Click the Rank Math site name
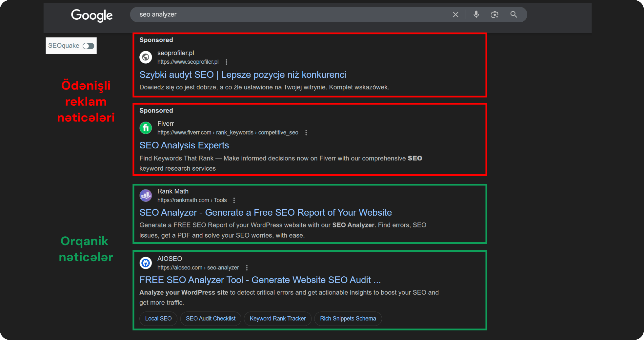The width and height of the screenshot is (644, 340). (173, 191)
